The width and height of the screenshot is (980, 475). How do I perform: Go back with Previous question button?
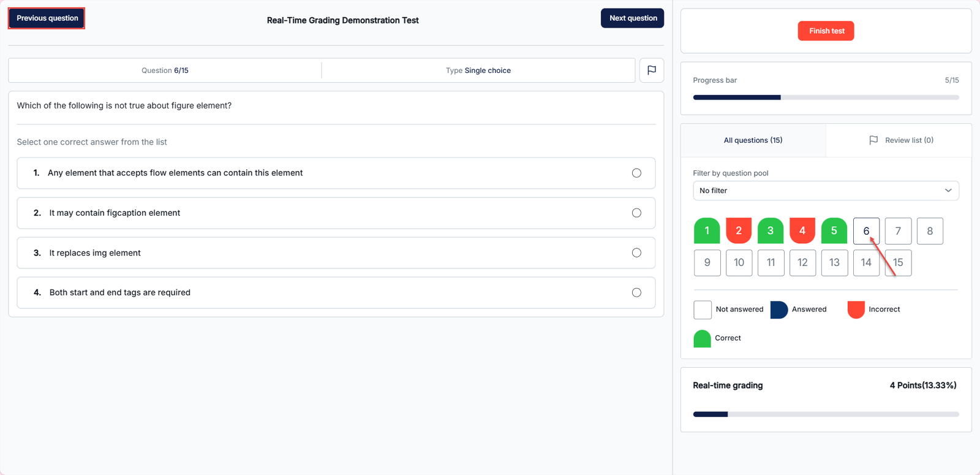[x=47, y=18]
